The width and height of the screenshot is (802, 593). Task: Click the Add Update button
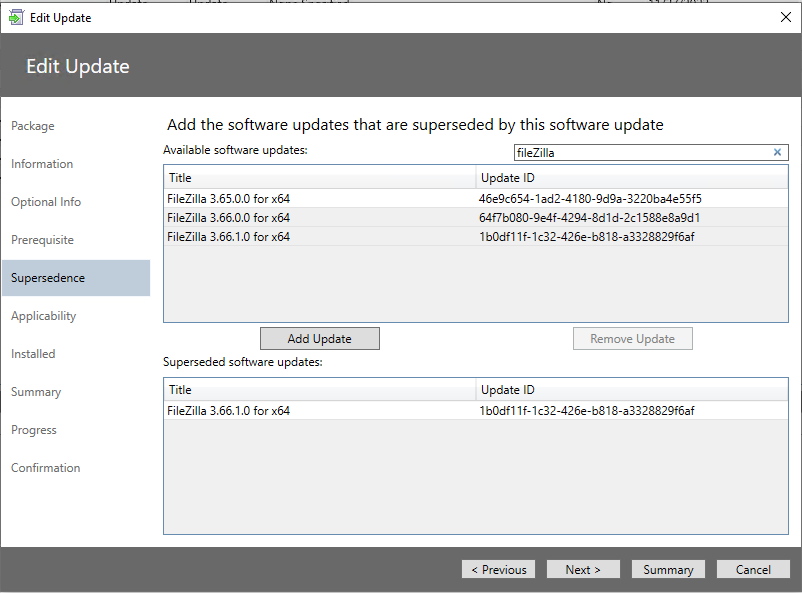(x=320, y=339)
